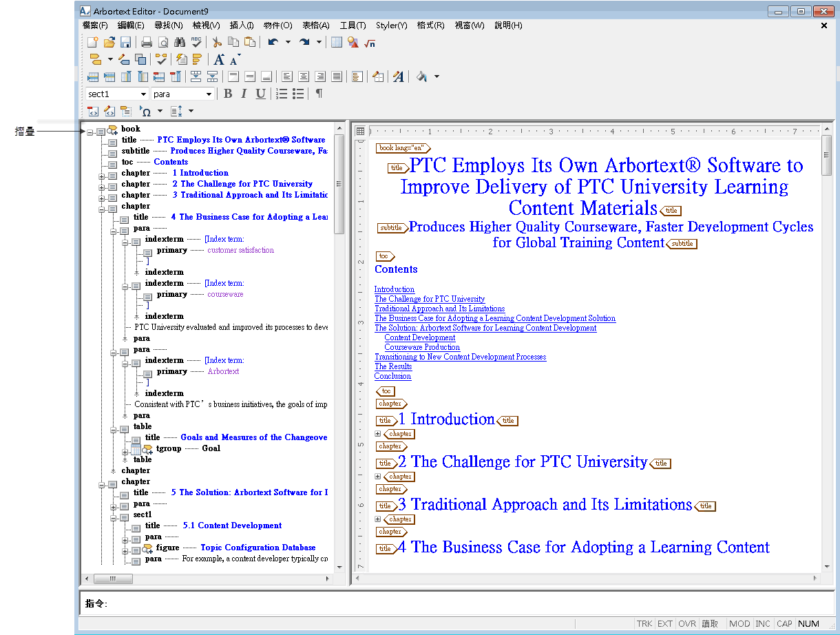Toggle TRK change tracking in status bar

pyautogui.click(x=644, y=624)
